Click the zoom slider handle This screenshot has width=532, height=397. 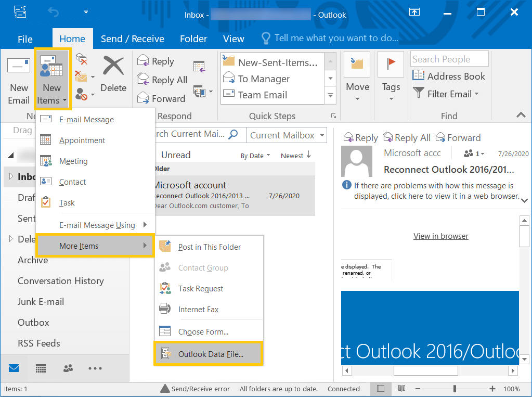[455, 389]
